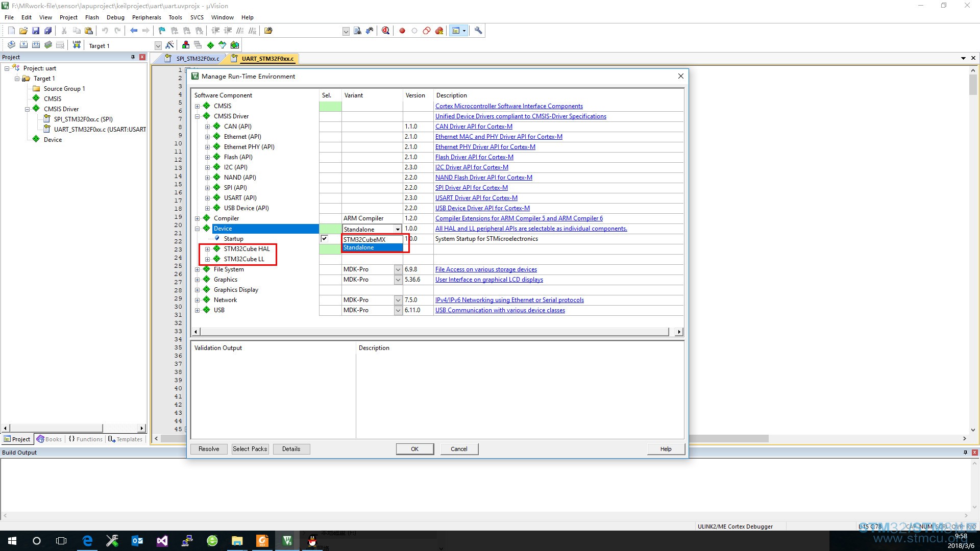Viewport: 980px width, 551px height.
Task: Click the Select Packs button
Action: pyautogui.click(x=250, y=449)
